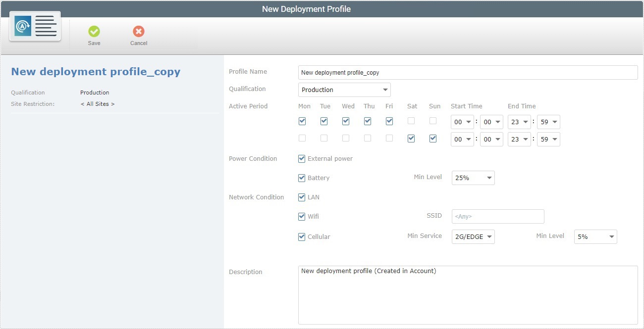Disable the External power condition

click(x=301, y=158)
